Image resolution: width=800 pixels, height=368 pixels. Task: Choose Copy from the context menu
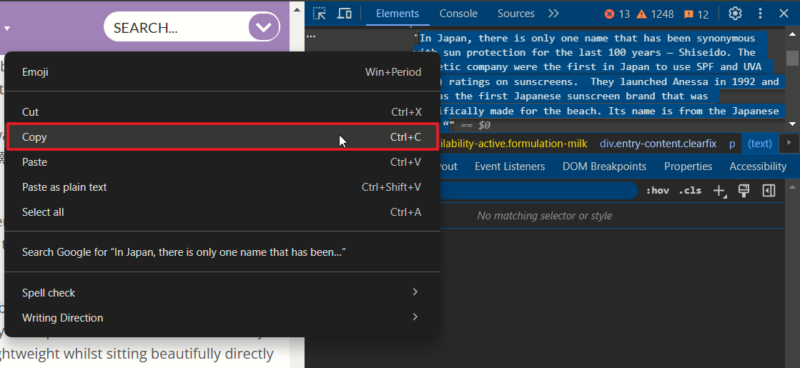point(222,137)
